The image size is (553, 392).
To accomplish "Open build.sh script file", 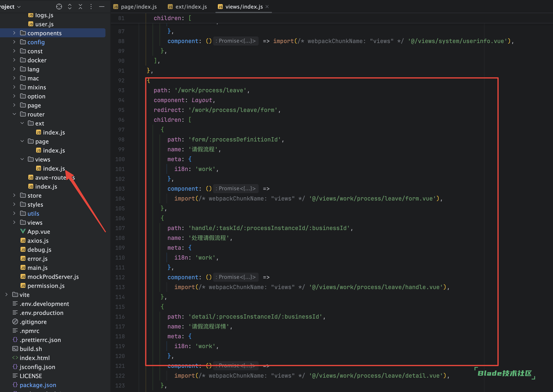I will click(x=27, y=349).
